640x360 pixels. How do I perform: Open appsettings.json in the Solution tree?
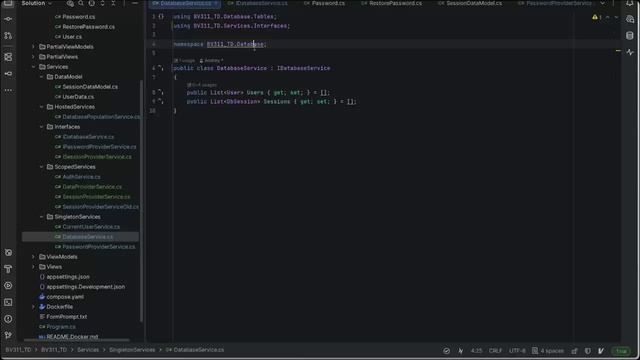pos(68,277)
